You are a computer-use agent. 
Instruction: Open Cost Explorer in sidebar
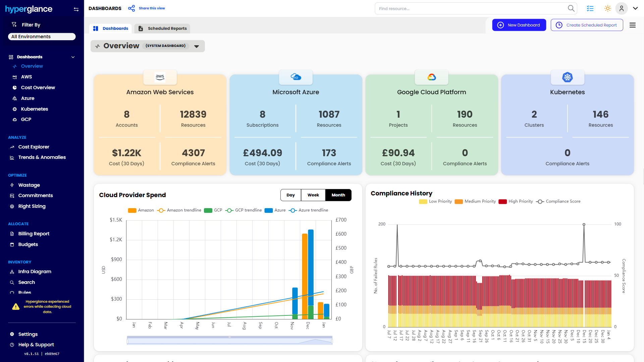click(x=34, y=147)
